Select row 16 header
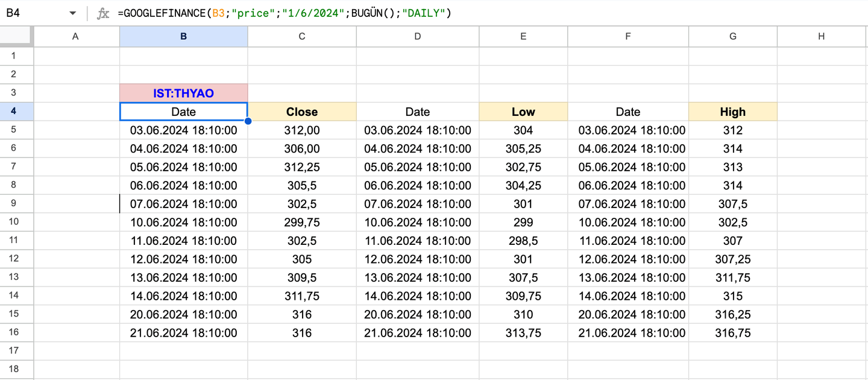868x380 pixels. pos(14,332)
